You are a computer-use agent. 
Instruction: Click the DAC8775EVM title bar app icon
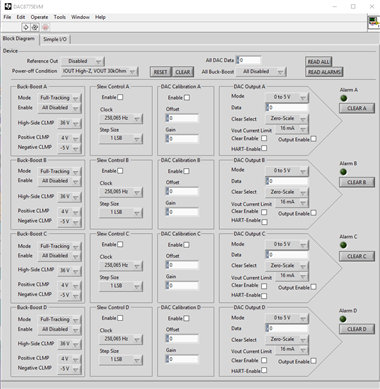click(x=8, y=6)
